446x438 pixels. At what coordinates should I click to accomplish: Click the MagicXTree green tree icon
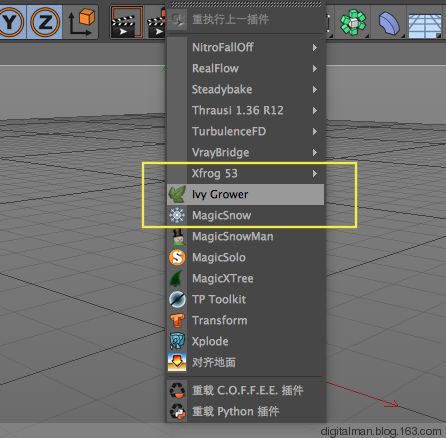click(x=176, y=279)
